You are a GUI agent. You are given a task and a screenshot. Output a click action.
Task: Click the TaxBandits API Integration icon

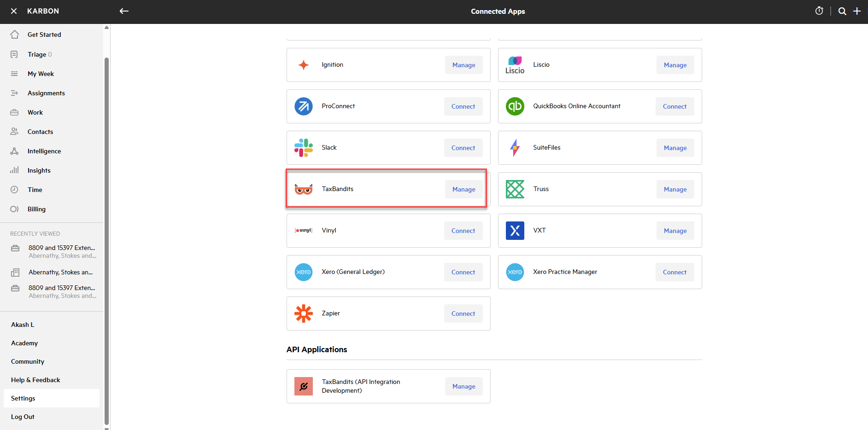pos(304,386)
